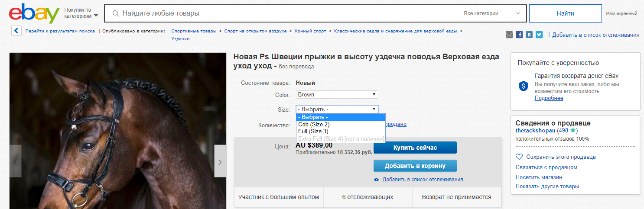Click the email share icon

(x=509, y=35)
